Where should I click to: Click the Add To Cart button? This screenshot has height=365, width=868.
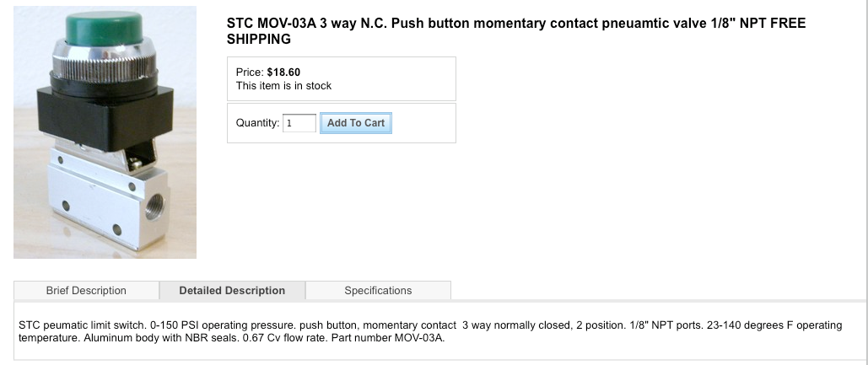click(x=355, y=123)
